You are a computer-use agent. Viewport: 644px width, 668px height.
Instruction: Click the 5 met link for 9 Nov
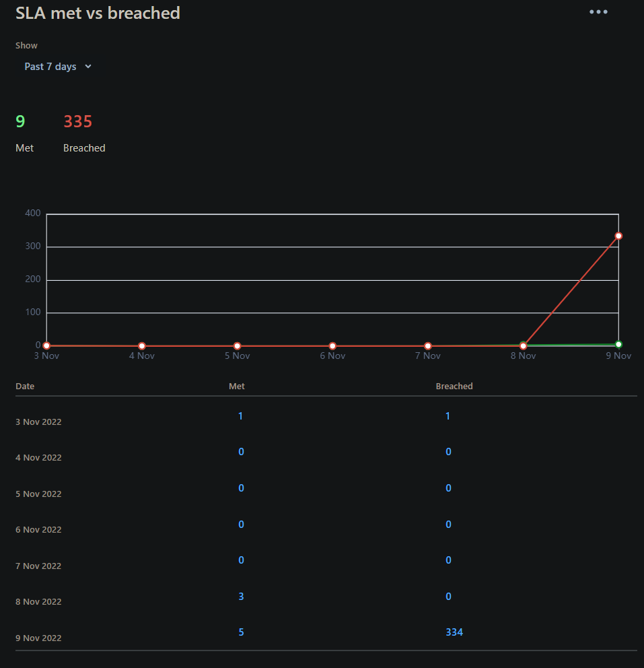(x=240, y=632)
